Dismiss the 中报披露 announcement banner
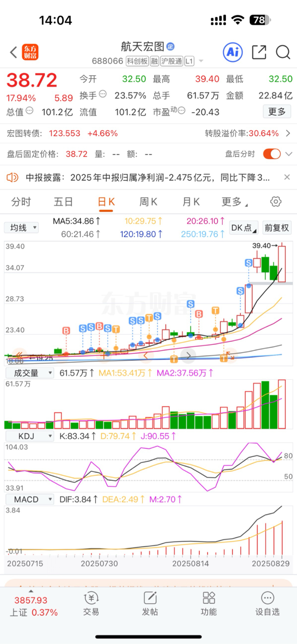The height and width of the screenshot is (644, 297). point(287,177)
